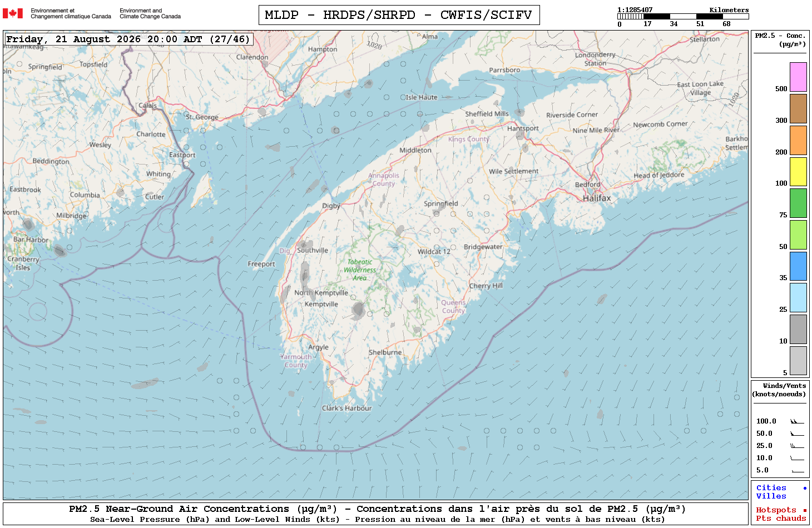The height and width of the screenshot is (528, 812).
Task: Click the Hantsport label on the map
Action: point(523,128)
